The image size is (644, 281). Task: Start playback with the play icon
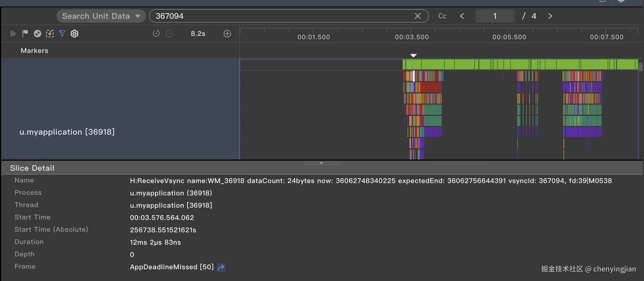coord(13,34)
